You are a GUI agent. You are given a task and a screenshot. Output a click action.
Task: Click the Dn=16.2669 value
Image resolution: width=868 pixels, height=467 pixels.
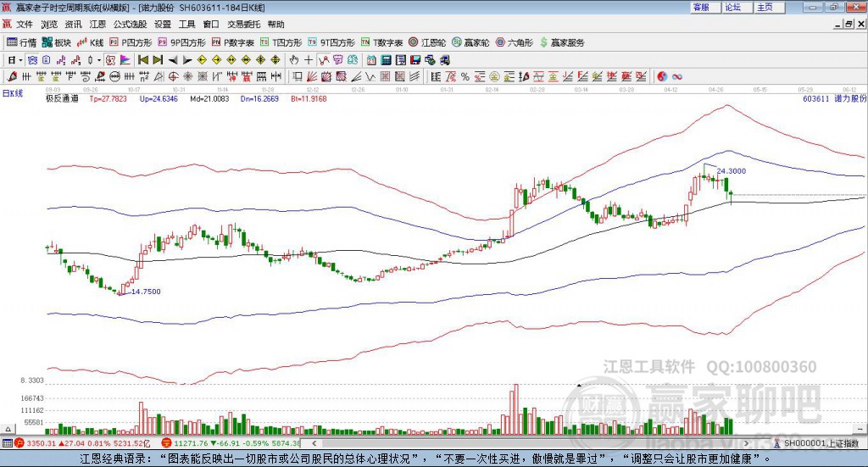[x=259, y=98]
